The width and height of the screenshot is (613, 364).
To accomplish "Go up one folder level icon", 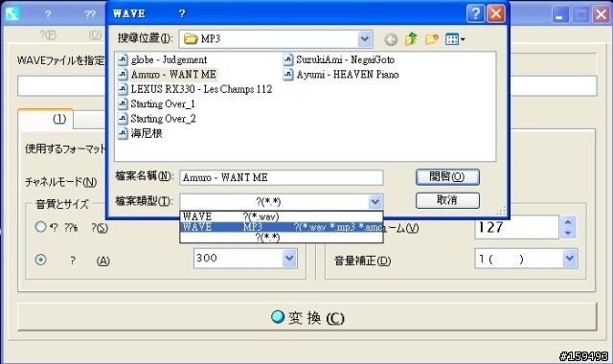I will click(x=411, y=39).
